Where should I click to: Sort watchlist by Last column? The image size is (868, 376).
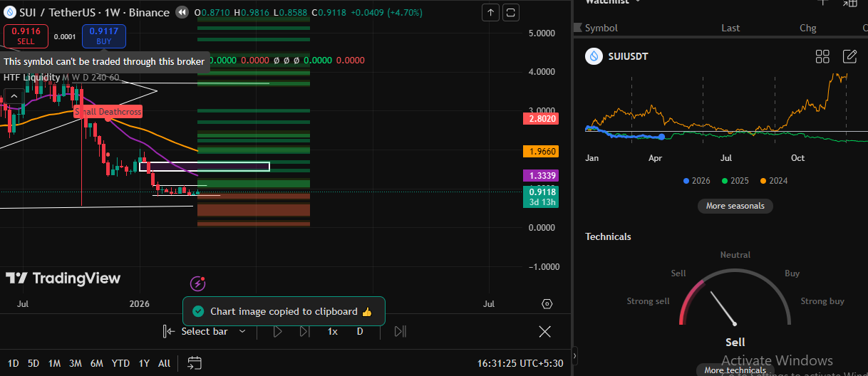pos(730,28)
